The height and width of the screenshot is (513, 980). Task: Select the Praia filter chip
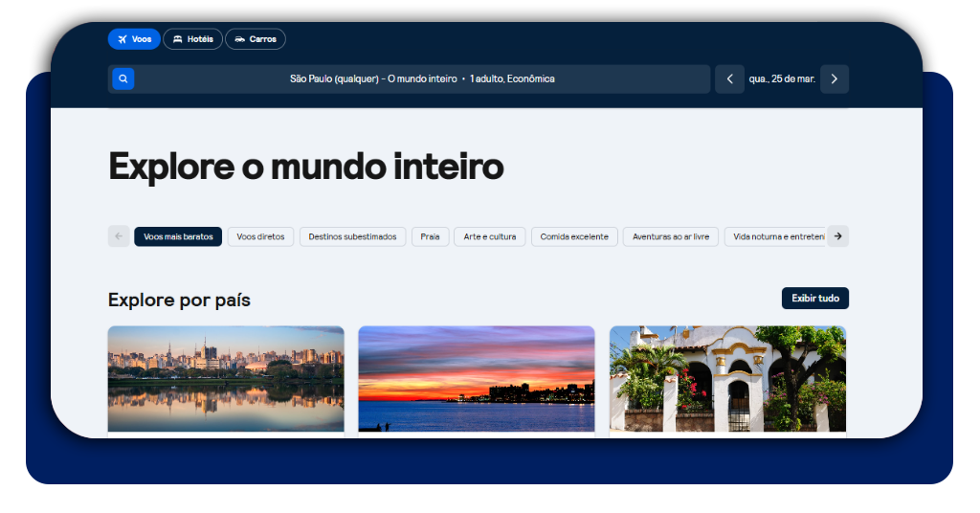point(430,236)
